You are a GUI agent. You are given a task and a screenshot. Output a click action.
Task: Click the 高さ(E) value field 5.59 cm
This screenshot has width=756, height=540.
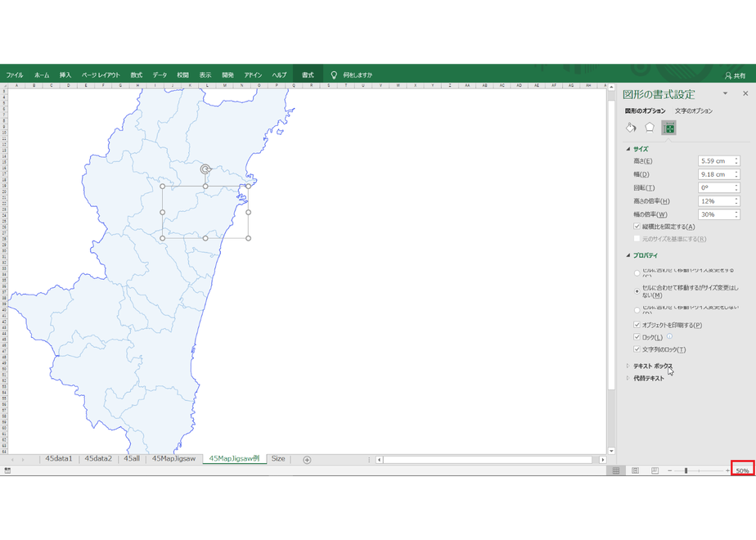715,161
